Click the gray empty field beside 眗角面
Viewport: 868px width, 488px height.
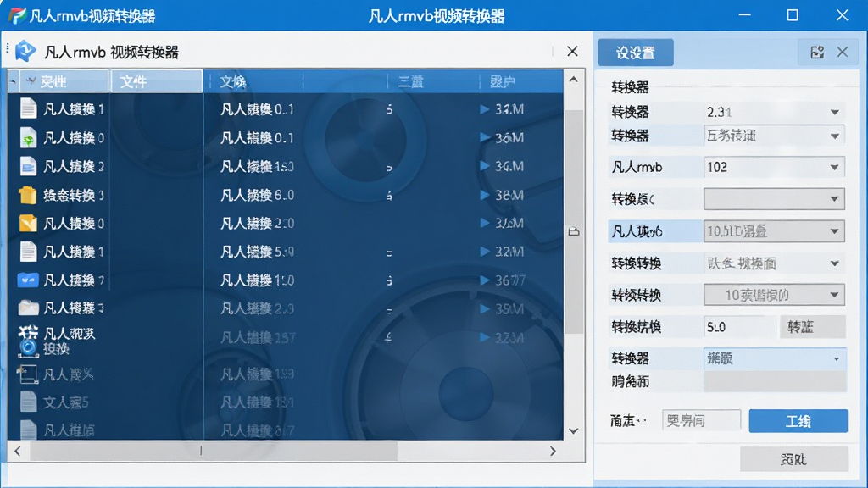[775, 382]
